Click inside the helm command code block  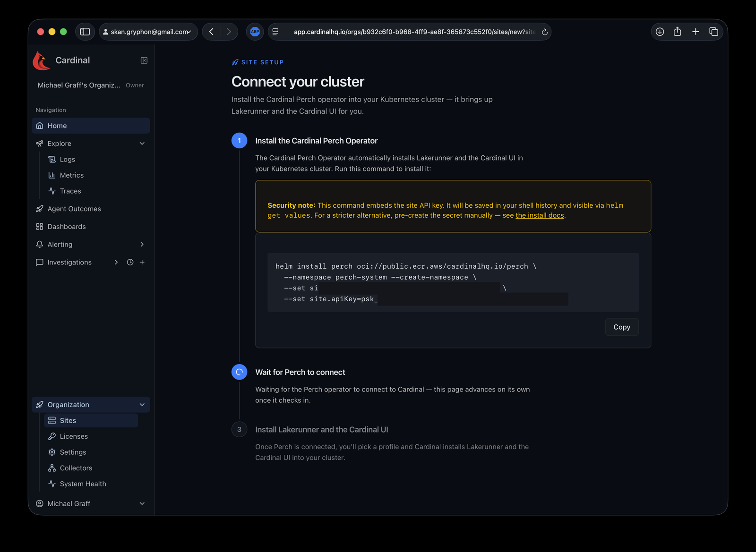(453, 282)
